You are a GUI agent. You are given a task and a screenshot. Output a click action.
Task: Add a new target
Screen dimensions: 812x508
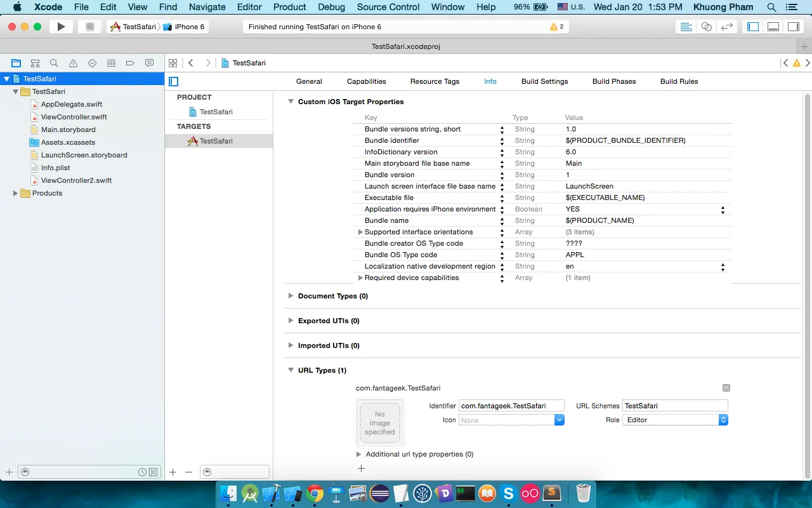[173, 472]
